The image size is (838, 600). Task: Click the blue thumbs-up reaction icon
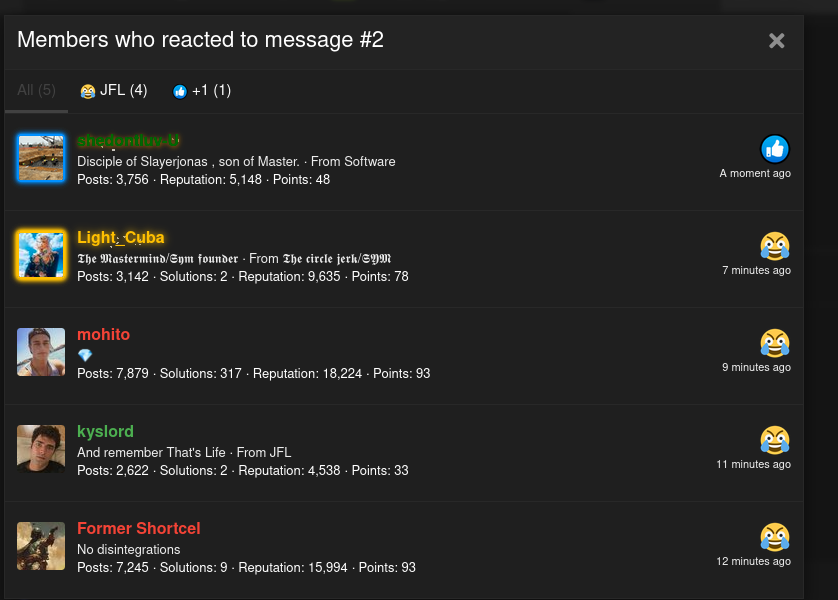[x=775, y=149]
